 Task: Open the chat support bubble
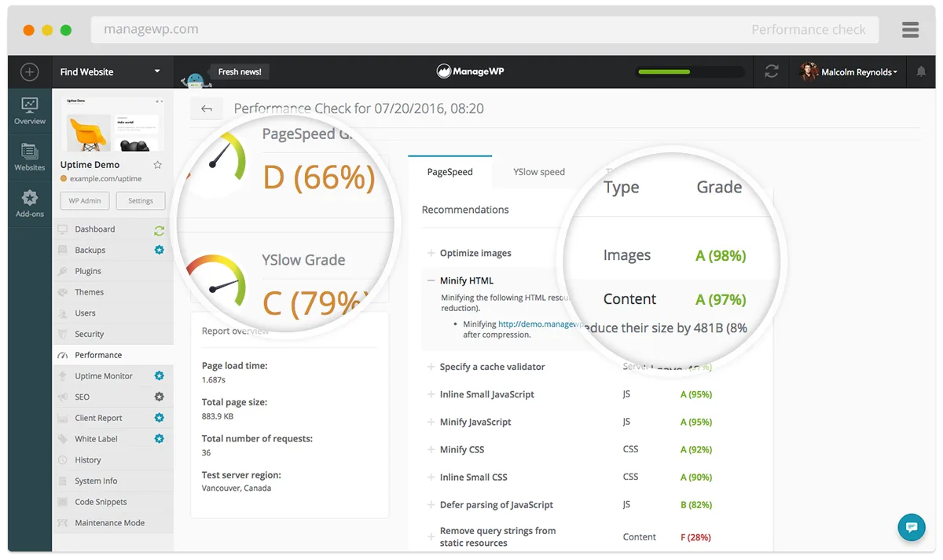coord(912,527)
